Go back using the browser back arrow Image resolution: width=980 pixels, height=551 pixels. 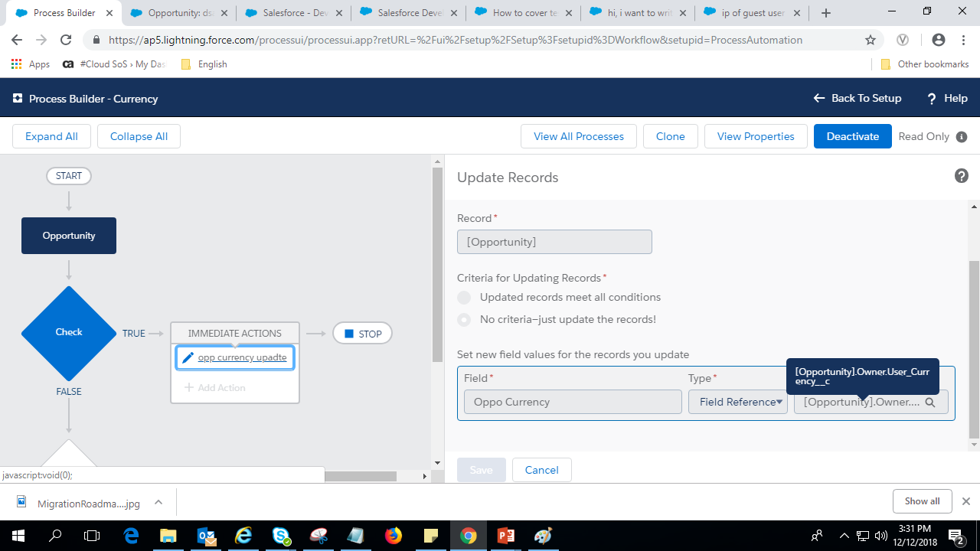[x=17, y=40]
